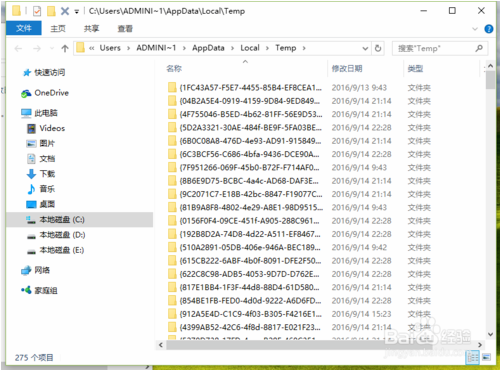
Task: Select folder {1FC43A57-F5E7-4455-85B4-EF8CEA1...
Action: [x=251, y=88]
